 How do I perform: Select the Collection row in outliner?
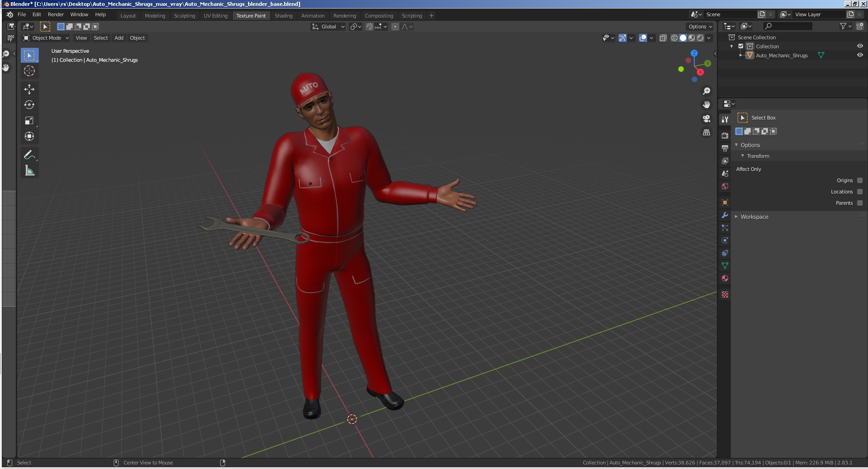point(792,46)
